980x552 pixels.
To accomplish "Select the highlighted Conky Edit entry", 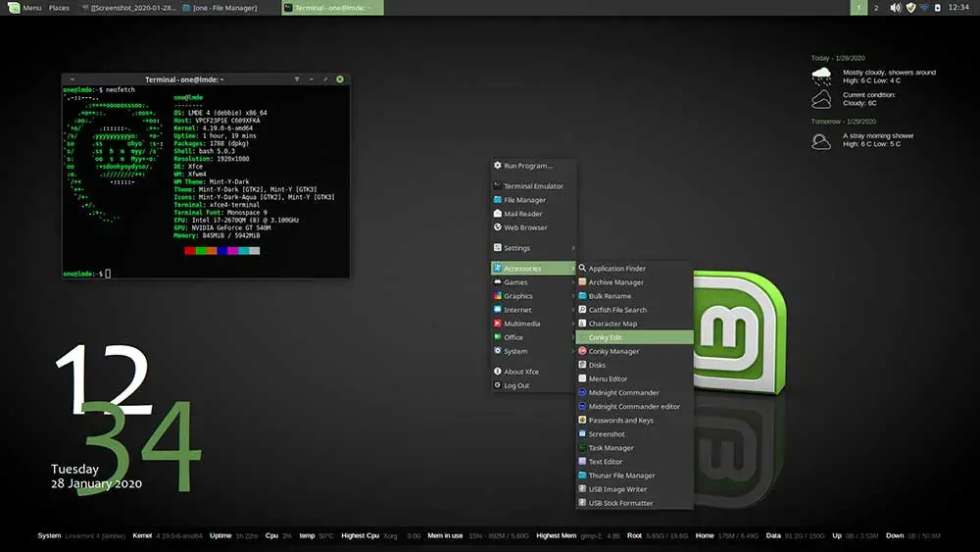I will pyautogui.click(x=634, y=337).
